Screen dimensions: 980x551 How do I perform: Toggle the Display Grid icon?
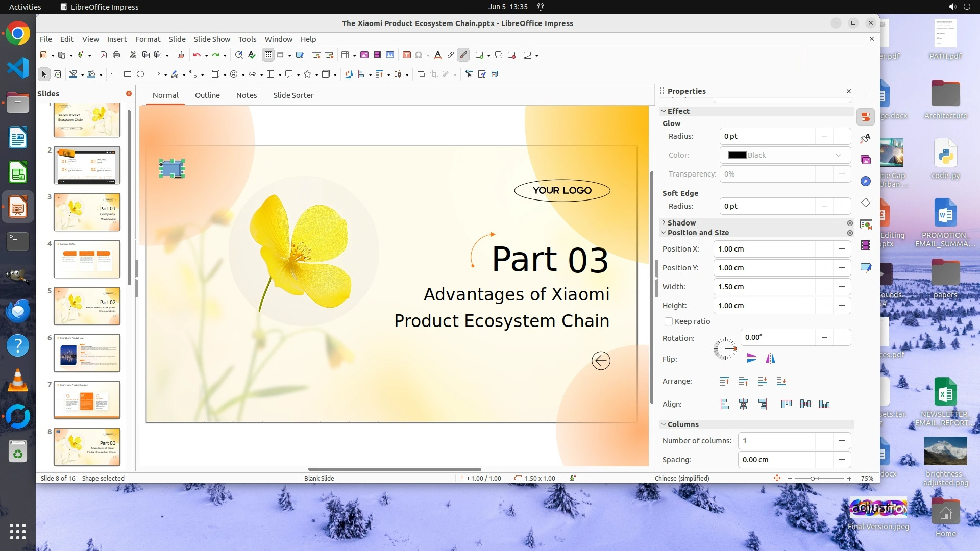[x=268, y=55]
